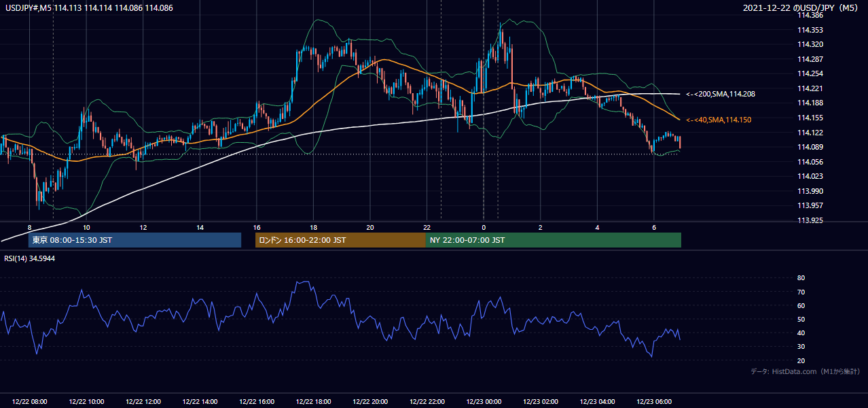Click hour tick '6' under the price chart

654,227
